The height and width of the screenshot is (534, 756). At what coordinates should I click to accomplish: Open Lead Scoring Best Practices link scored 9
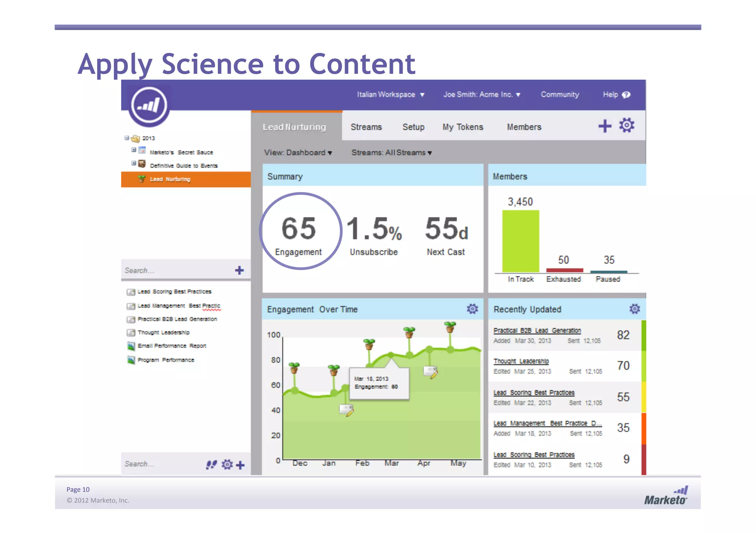534,455
